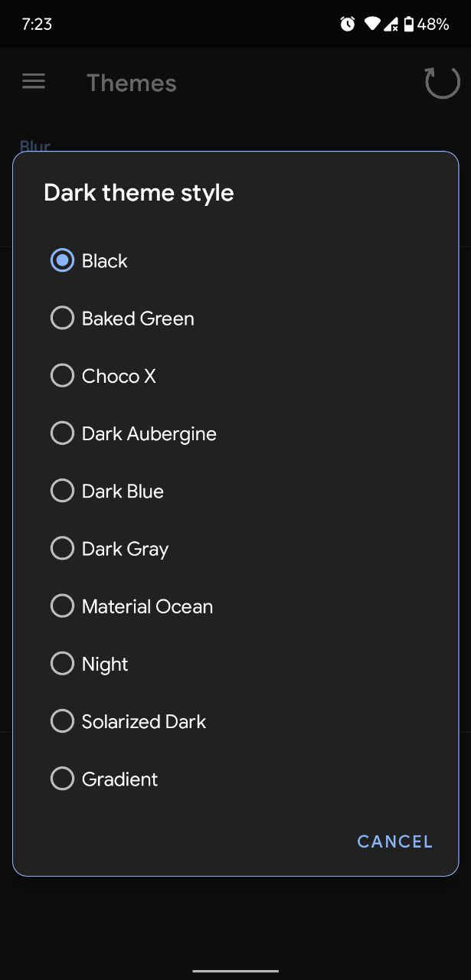The image size is (471, 980).
Task: Tap the battery status icon
Action: 409,24
